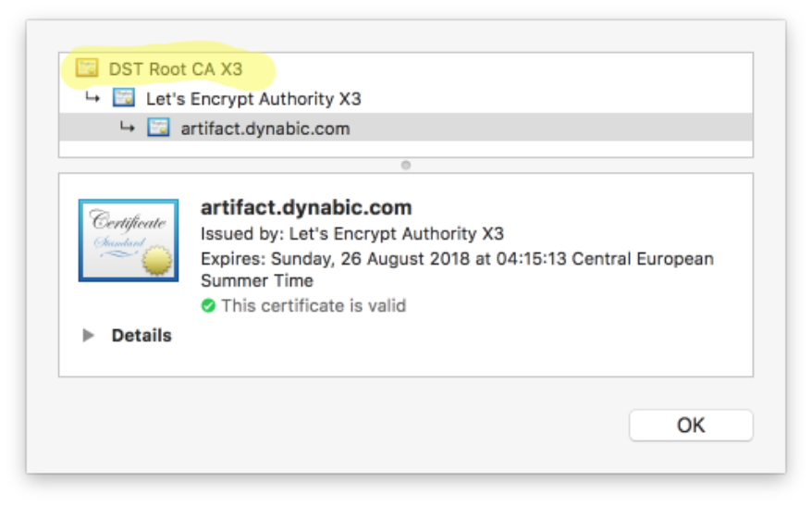Click the 'Summer Time' wrapped text line
The width and height of the screenshot is (812, 506).
pyautogui.click(x=257, y=280)
